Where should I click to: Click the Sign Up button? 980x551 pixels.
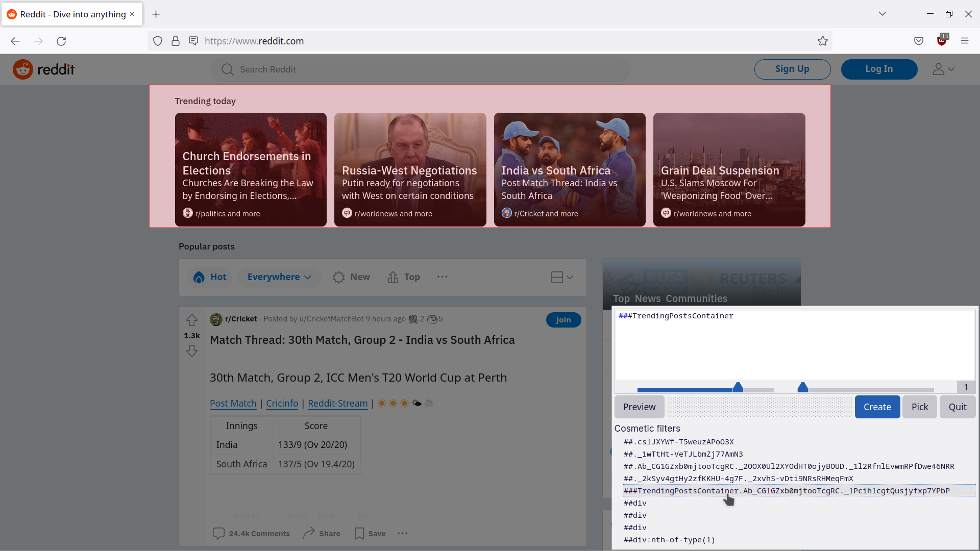click(x=792, y=69)
